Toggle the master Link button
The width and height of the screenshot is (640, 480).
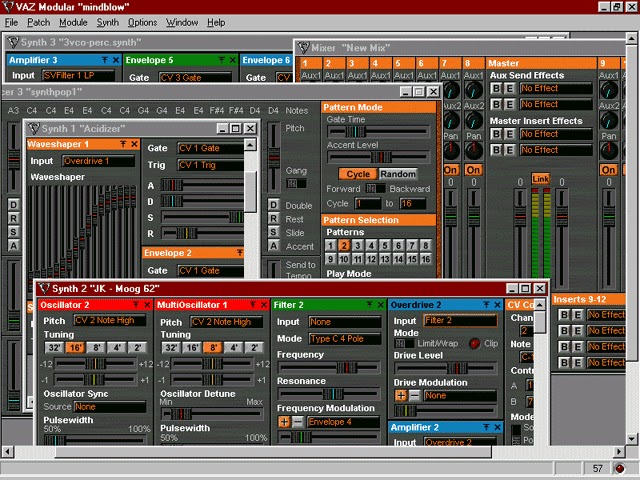(540, 179)
